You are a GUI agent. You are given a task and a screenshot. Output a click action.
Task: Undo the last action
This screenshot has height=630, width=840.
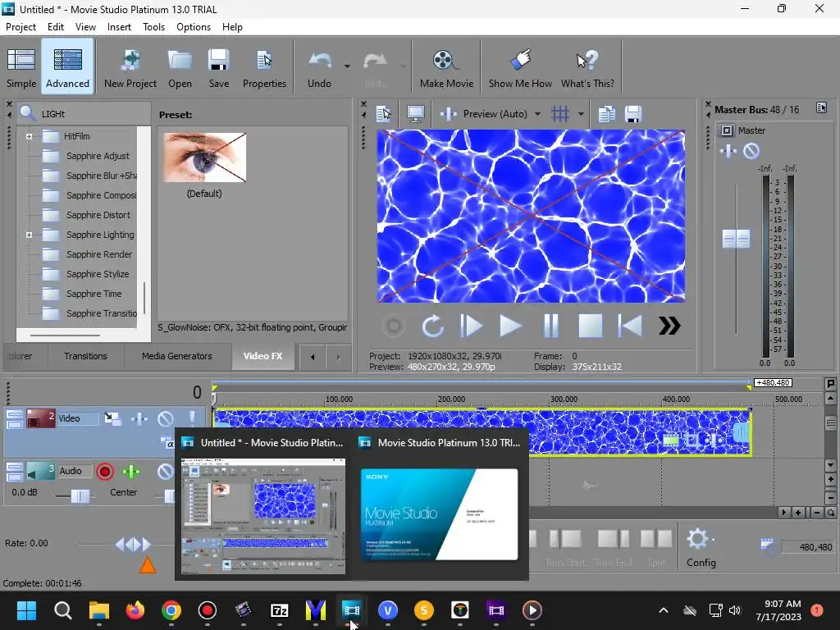click(x=319, y=67)
